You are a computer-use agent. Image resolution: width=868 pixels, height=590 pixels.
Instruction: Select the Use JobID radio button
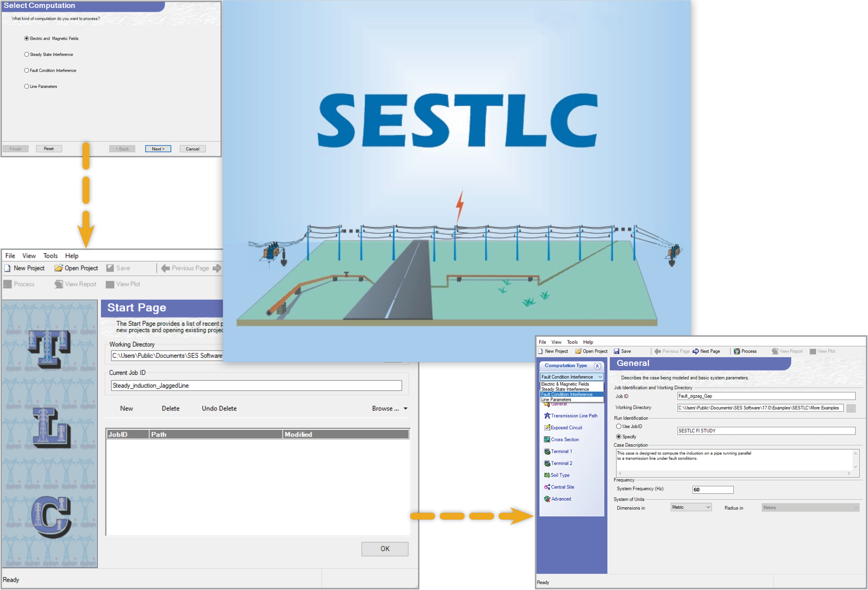coord(618,427)
